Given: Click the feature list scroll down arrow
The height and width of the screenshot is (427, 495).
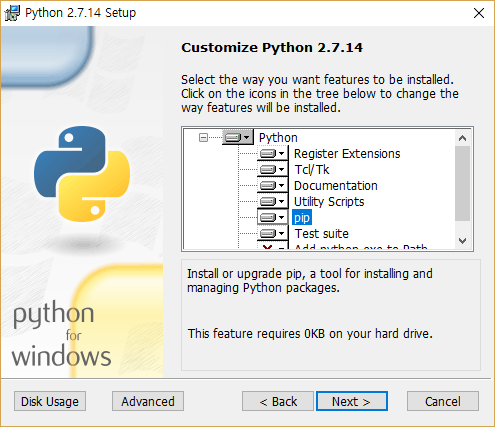Looking at the screenshot, I should click(463, 241).
